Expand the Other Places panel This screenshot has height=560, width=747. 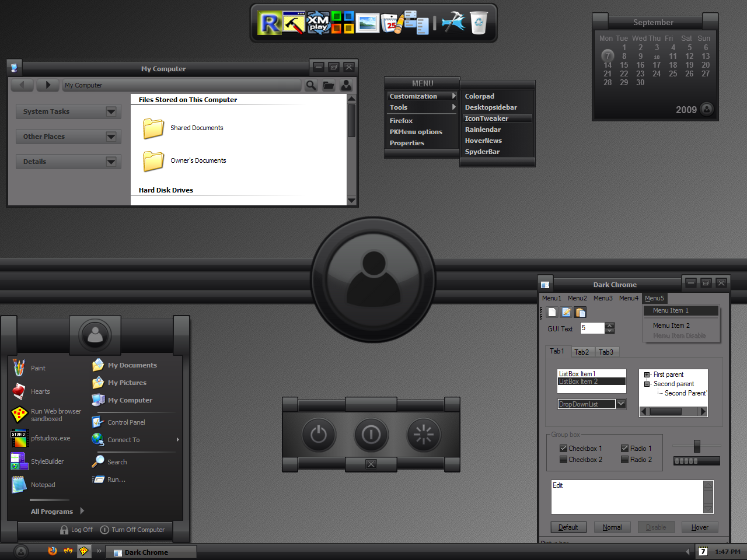(x=111, y=136)
